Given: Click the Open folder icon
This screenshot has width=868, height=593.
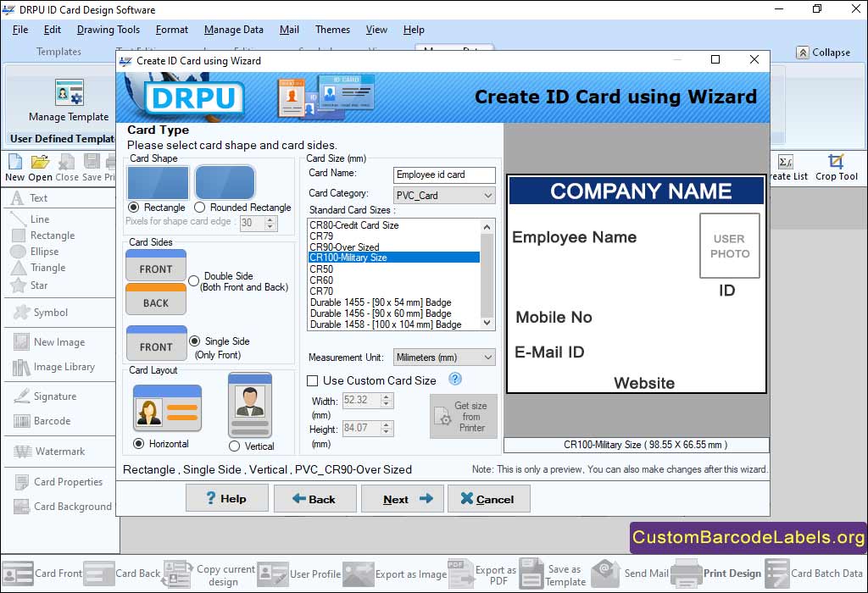Looking at the screenshot, I should [40, 162].
